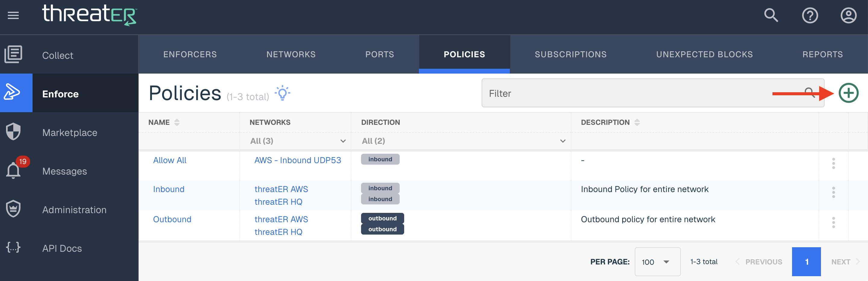This screenshot has width=868, height=281.
Task: Open Messages bell icon with 19 badge
Action: tap(14, 170)
